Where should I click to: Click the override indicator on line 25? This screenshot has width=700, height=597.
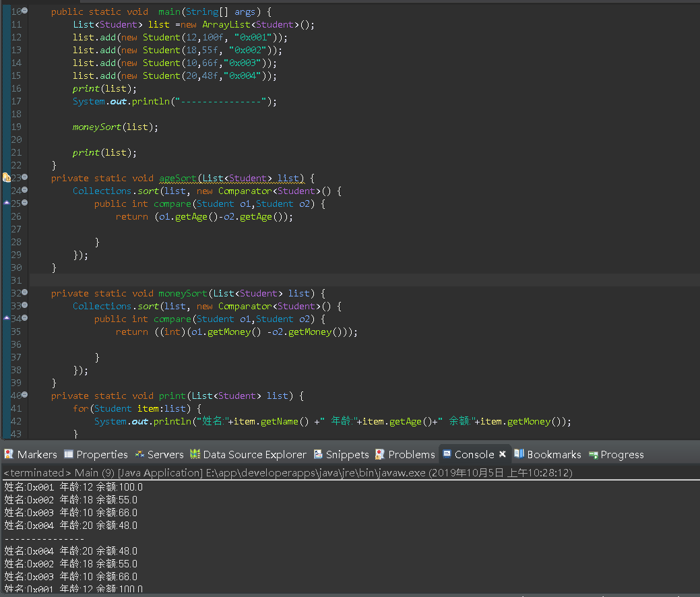pos(7,203)
